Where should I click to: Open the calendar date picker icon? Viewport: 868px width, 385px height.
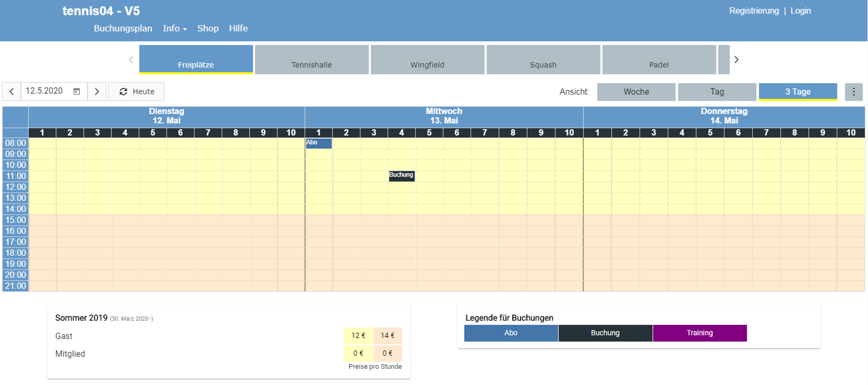pyautogui.click(x=77, y=91)
